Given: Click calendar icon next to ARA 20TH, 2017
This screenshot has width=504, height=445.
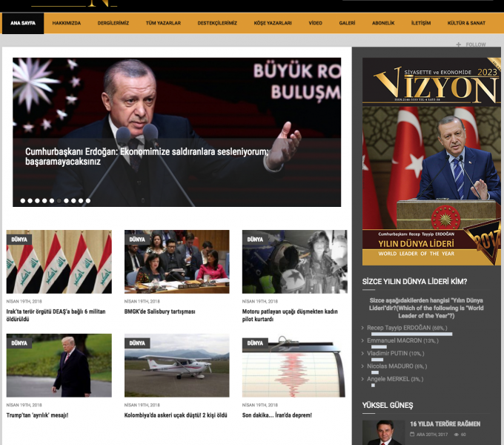Looking at the screenshot, I should coord(412,434).
